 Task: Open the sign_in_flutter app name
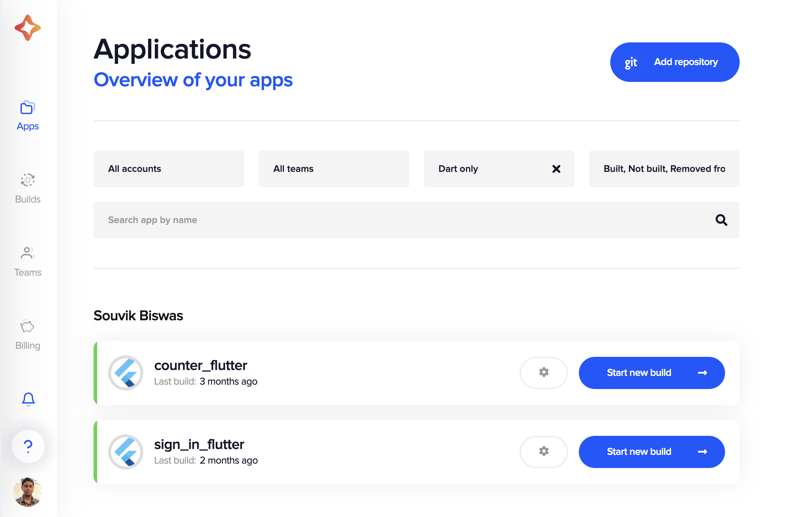coord(199,444)
